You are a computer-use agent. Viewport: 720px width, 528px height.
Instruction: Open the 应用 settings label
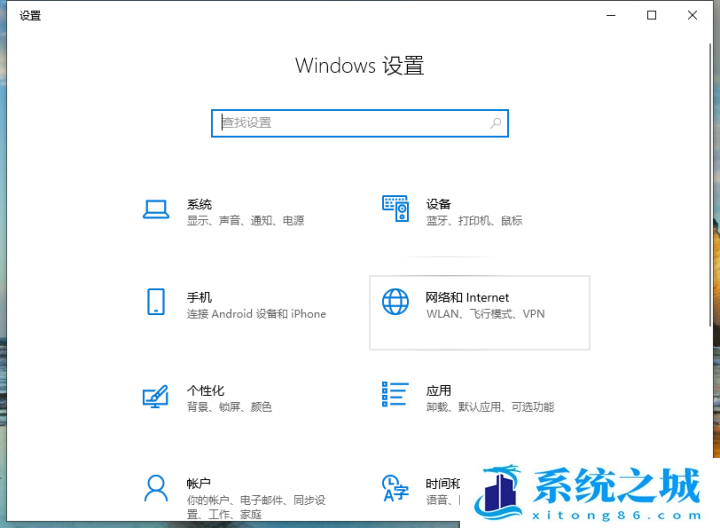(438, 390)
